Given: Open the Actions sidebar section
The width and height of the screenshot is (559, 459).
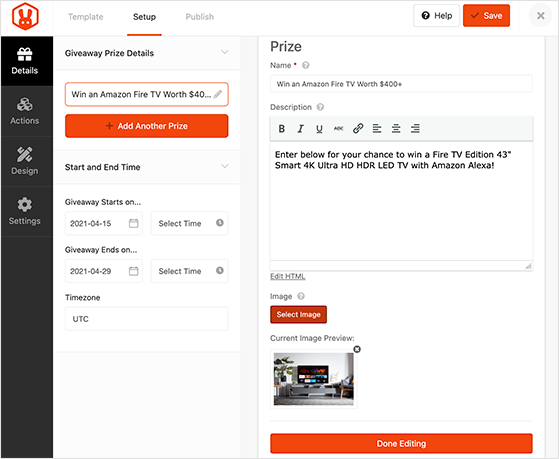Looking at the screenshot, I should [x=25, y=111].
